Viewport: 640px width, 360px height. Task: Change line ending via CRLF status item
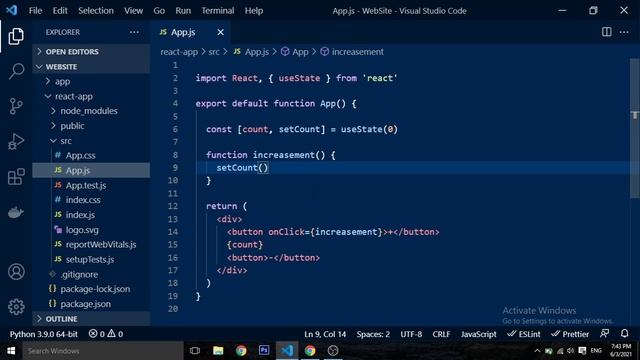point(441,334)
